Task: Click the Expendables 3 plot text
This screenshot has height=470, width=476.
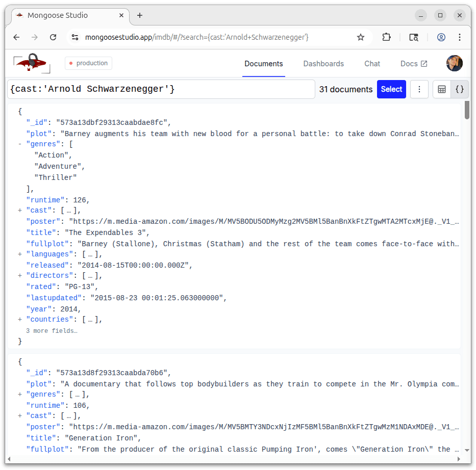Action: pyautogui.click(x=260, y=134)
